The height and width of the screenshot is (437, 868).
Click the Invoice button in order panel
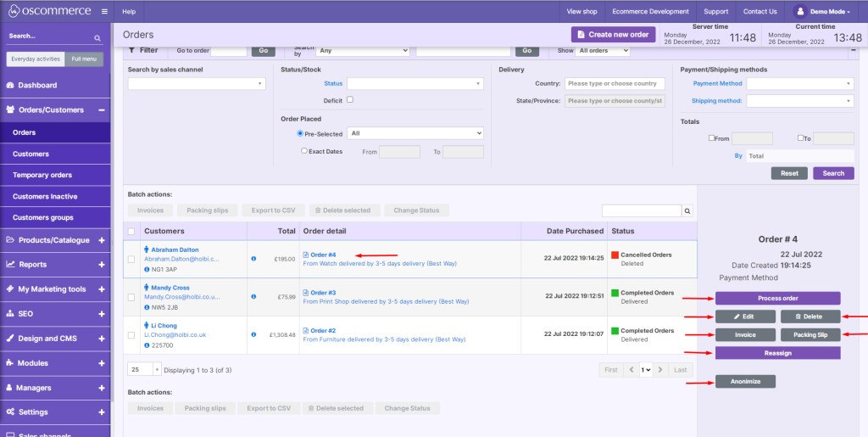click(x=745, y=335)
